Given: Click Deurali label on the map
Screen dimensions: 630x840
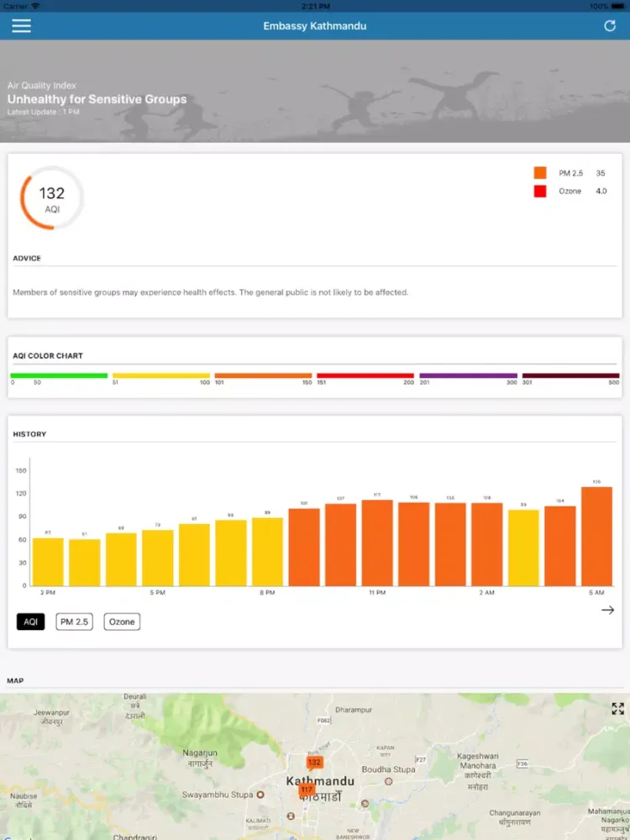Looking at the screenshot, I should [x=135, y=696].
